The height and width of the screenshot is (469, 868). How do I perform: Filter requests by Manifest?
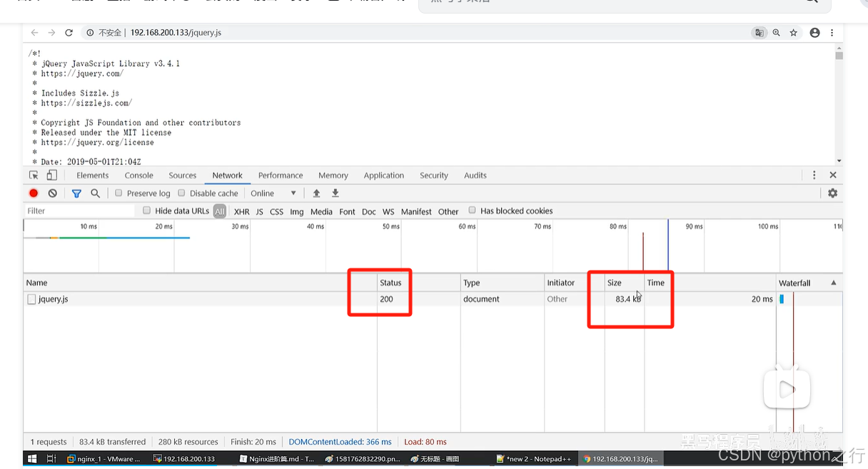pos(416,211)
